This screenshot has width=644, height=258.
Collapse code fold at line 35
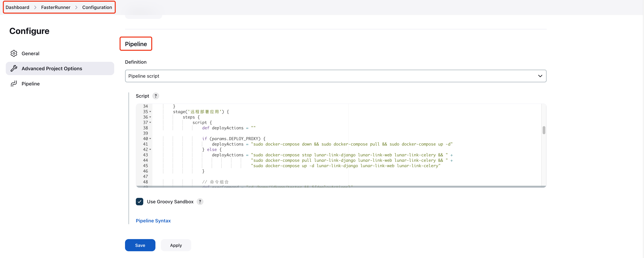150,112
